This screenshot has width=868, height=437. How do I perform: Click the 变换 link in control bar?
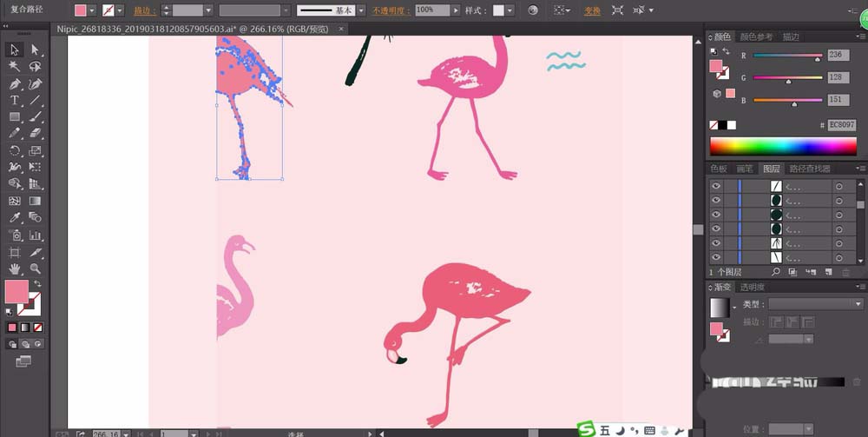coord(592,10)
